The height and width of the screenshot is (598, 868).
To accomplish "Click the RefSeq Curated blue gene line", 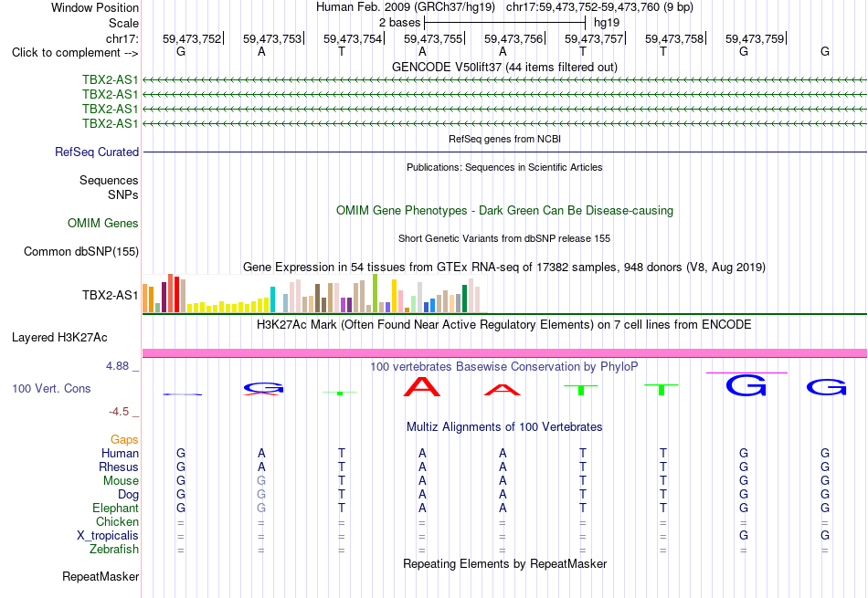I will (x=504, y=152).
